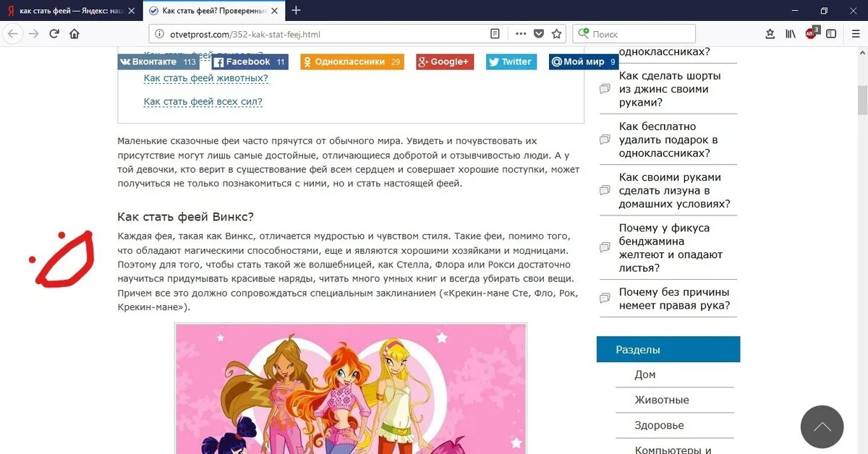This screenshot has width=868, height=454.
Task: Click the Winx fairies illustration
Action: coord(351,388)
